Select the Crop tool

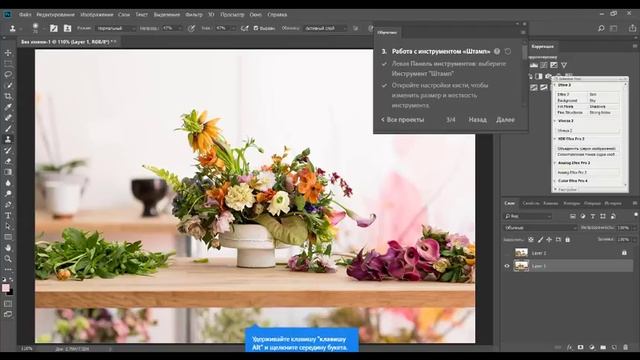(x=8, y=96)
